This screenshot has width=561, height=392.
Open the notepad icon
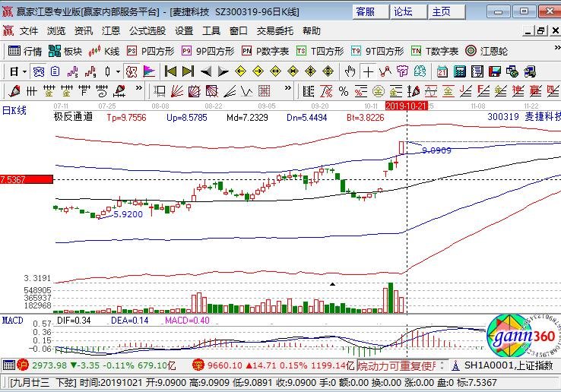[x=477, y=72]
